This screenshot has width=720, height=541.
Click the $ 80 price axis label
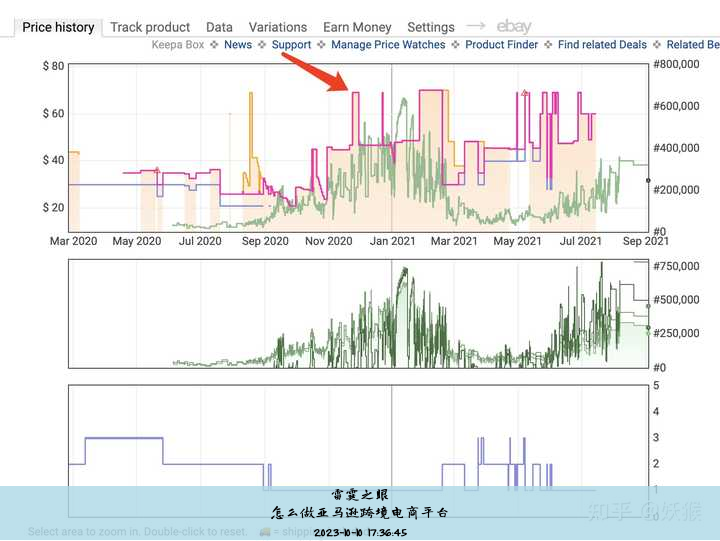(x=53, y=66)
